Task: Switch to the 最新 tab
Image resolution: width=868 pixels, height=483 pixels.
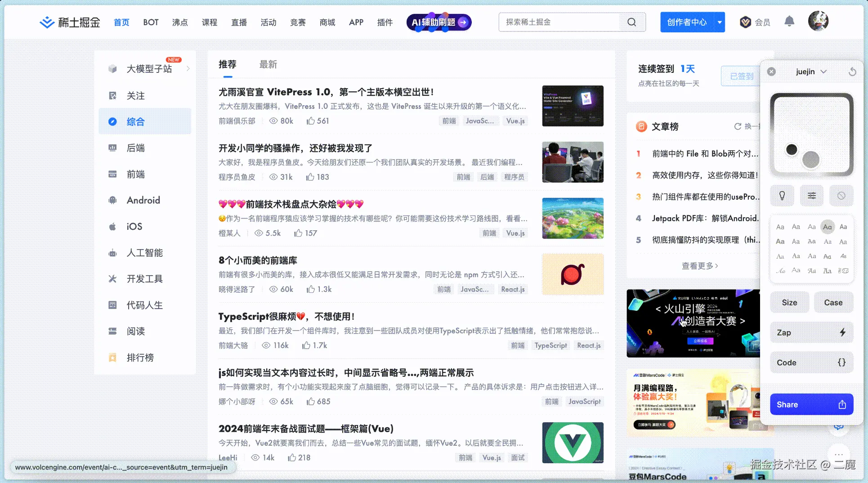Action: 268,64
